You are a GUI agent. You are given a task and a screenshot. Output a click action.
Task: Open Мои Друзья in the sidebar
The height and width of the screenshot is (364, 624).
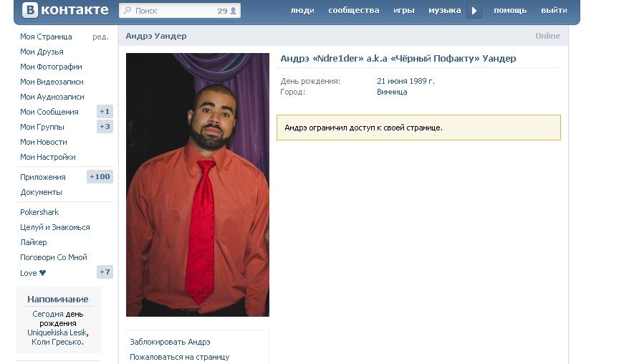[42, 52]
